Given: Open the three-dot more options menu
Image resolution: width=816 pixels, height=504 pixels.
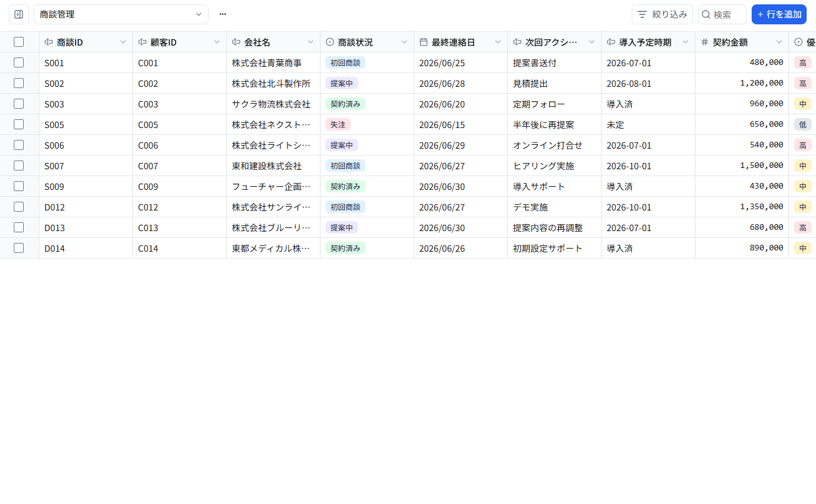Looking at the screenshot, I should [x=222, y=14].
